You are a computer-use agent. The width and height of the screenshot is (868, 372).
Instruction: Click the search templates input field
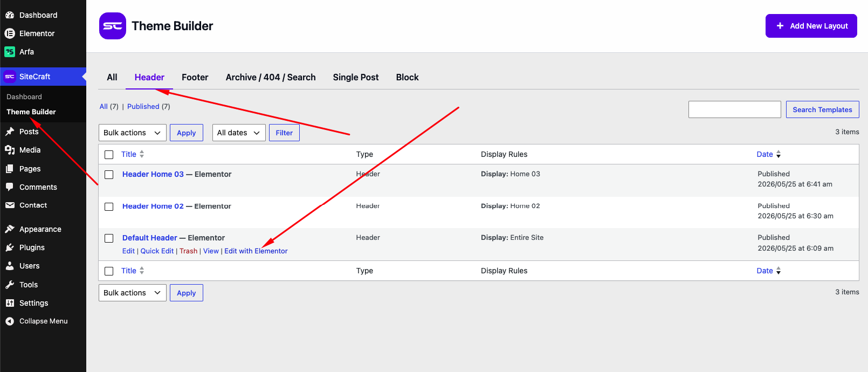[x=735, y=109]
